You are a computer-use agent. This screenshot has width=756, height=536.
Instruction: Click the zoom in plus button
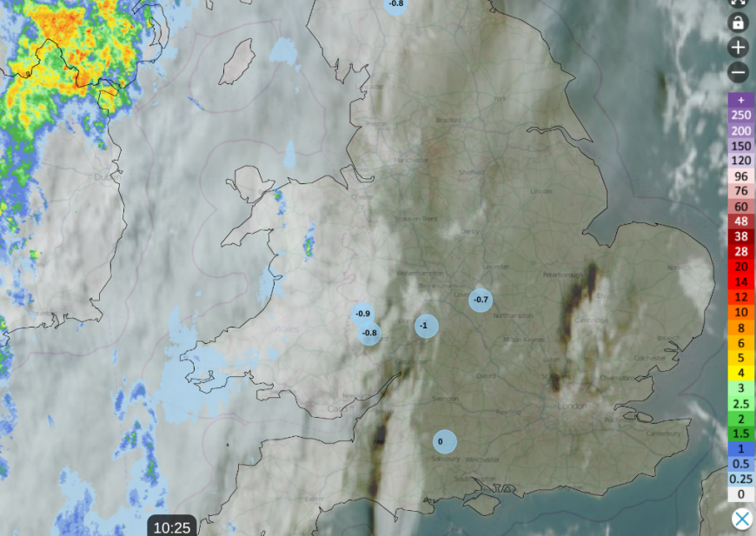point(738,47)
